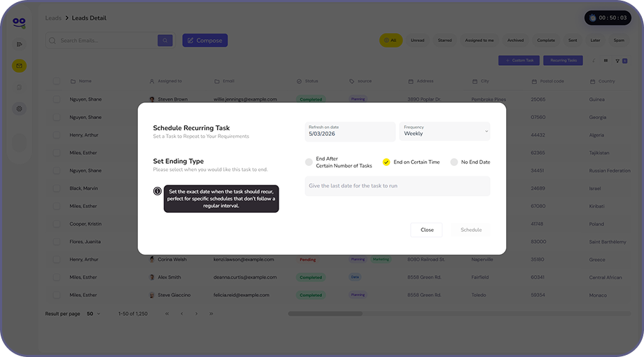Click the send arrow icon in sidebar

pyautogui.click(x=20, y=44)
